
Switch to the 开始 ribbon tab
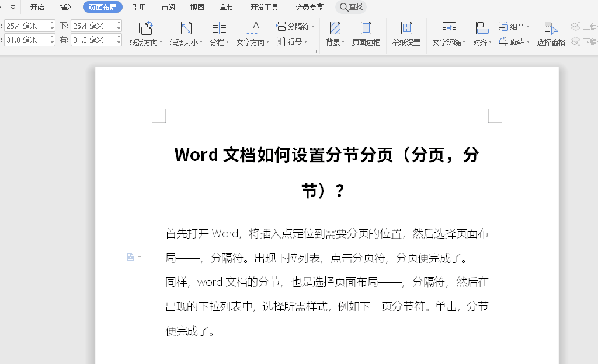click(x=37, y=7)
